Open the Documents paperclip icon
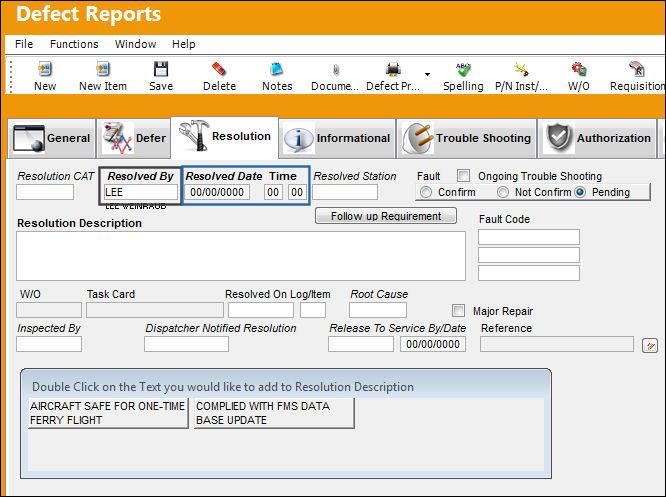The width and height of the screenshot is (666, 497). [x=336, y=70]
